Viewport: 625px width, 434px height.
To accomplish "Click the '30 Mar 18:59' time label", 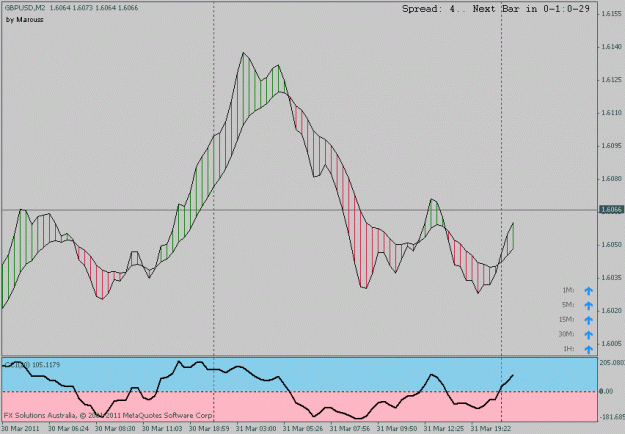I will point(209,429).
